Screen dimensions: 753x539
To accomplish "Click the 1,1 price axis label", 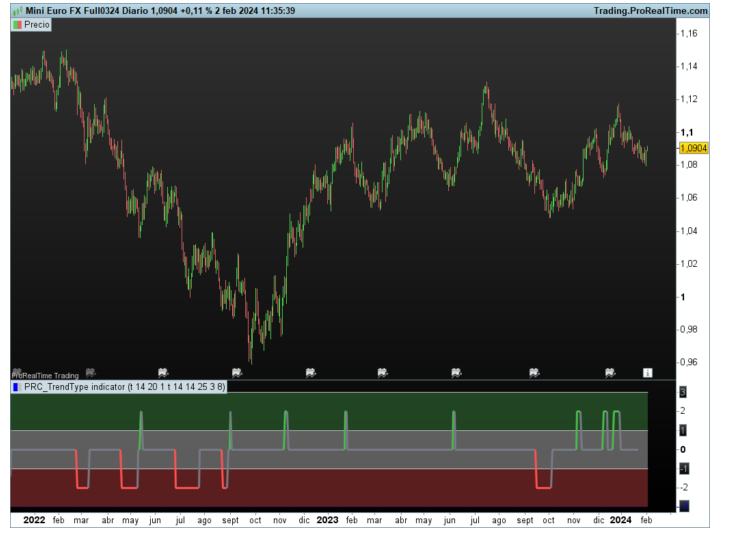I will [x=687, y=132].
